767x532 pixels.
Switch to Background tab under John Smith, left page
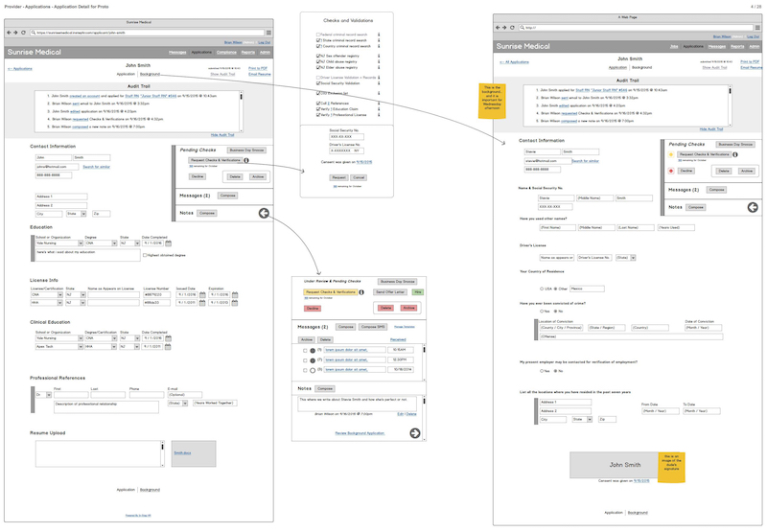(x=150, y=75)
